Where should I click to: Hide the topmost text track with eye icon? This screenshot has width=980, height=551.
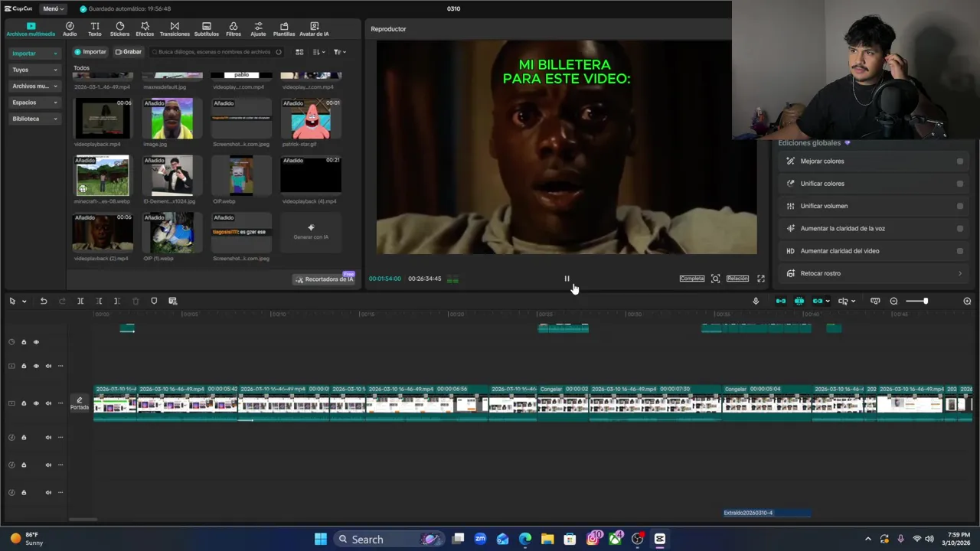(36, 342)
